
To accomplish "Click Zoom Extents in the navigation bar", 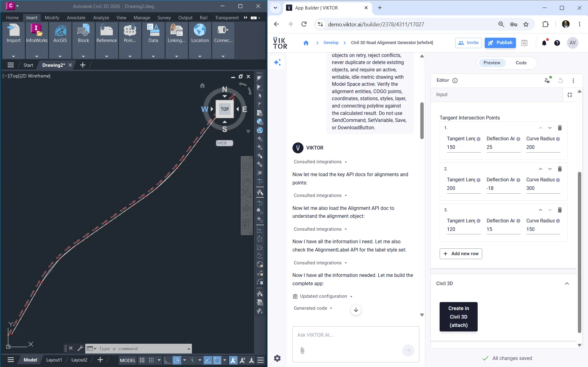I will point(247,193).
